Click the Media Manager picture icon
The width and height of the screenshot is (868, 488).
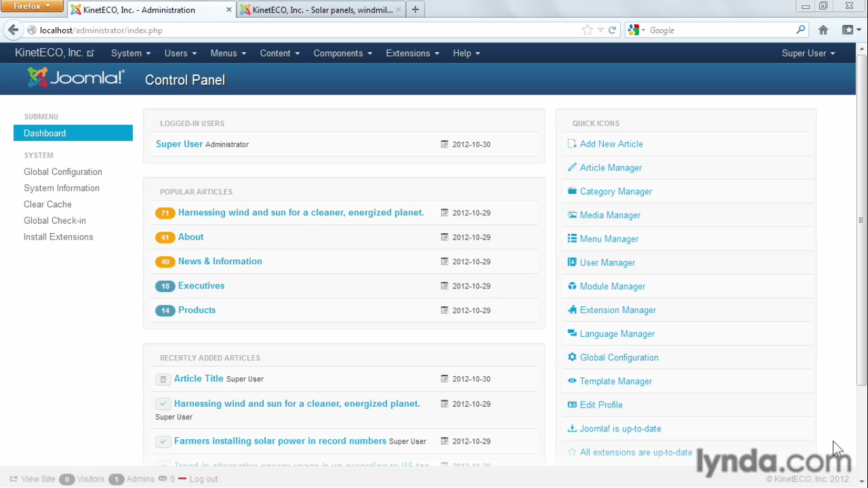pyautogui.click(x=572, y=215)
